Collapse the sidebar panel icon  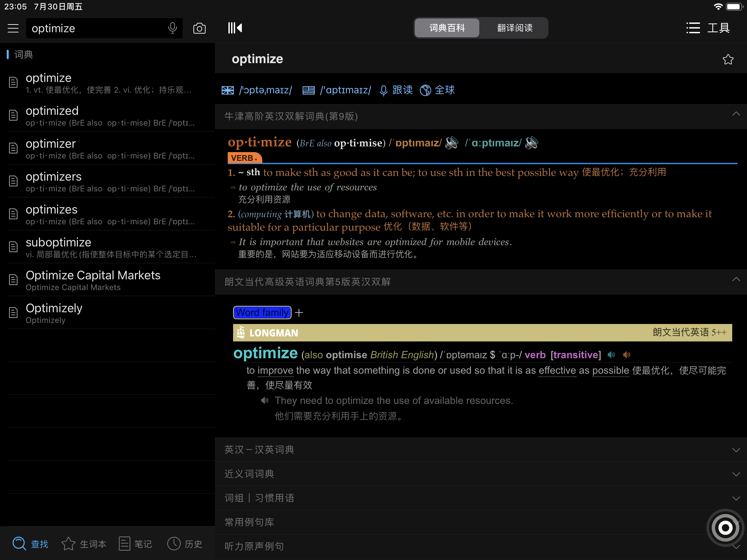click(235, 28)
